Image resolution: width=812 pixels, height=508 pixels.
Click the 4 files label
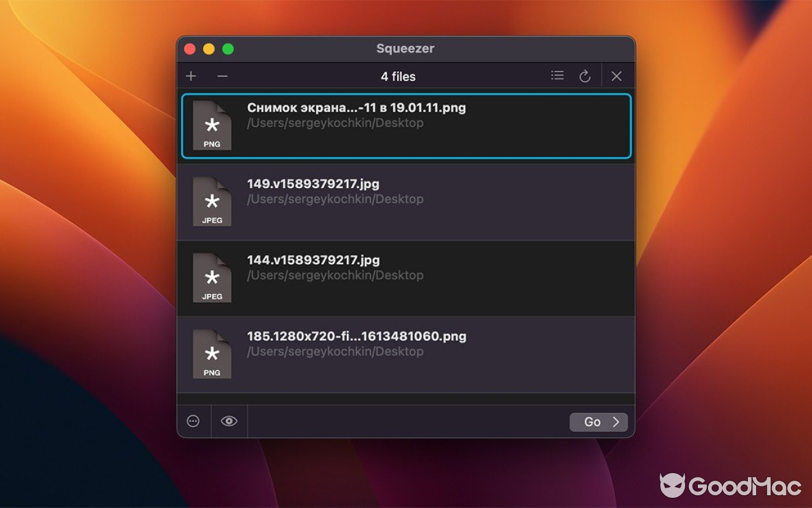[x=398, y=76]
